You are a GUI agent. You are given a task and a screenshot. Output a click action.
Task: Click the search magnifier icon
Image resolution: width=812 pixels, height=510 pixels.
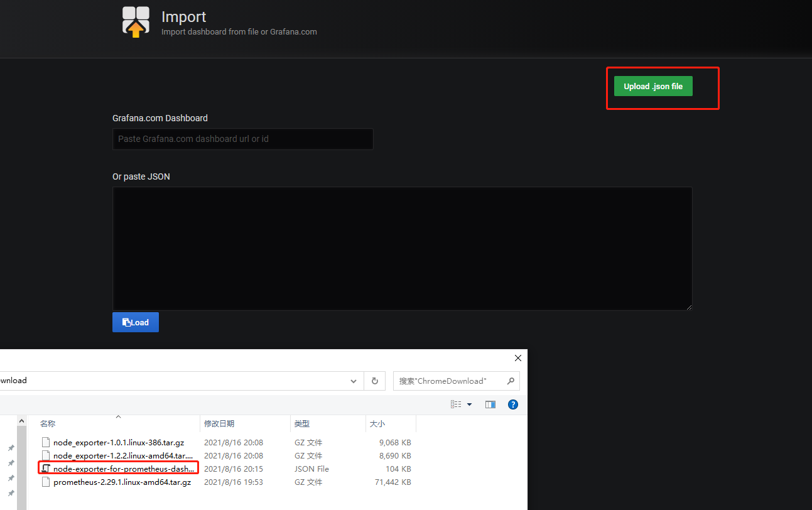click(x=511, y=381)
